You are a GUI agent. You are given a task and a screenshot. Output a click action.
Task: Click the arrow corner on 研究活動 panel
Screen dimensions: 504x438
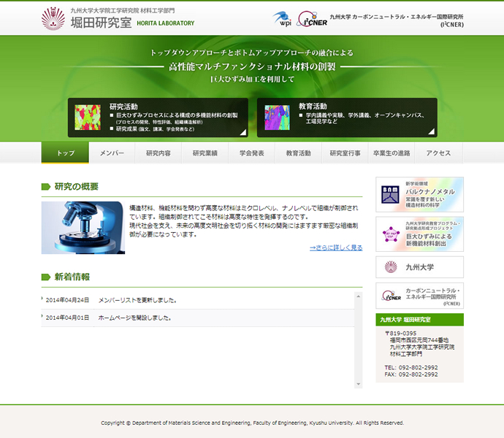click(243, 132)
